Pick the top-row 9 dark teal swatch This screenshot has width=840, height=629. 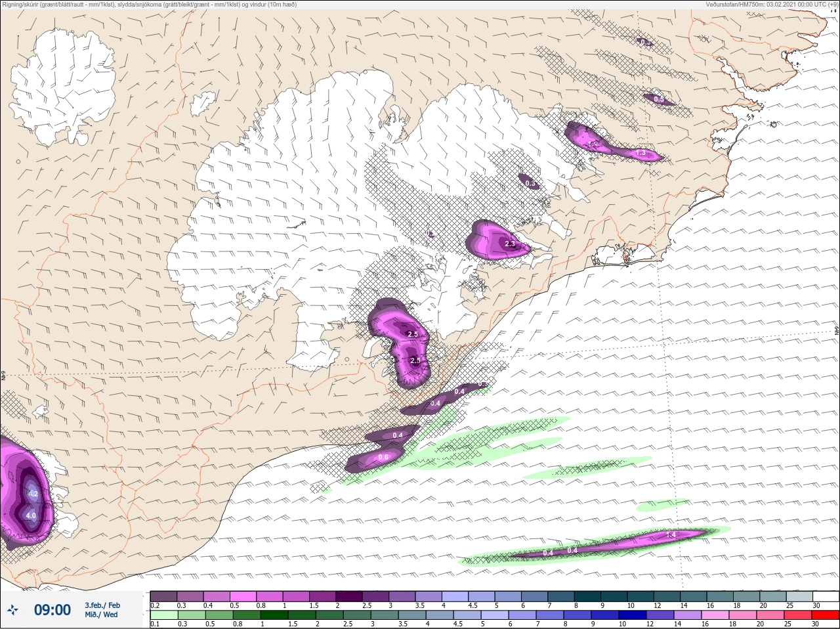click(x=616, y=596)
